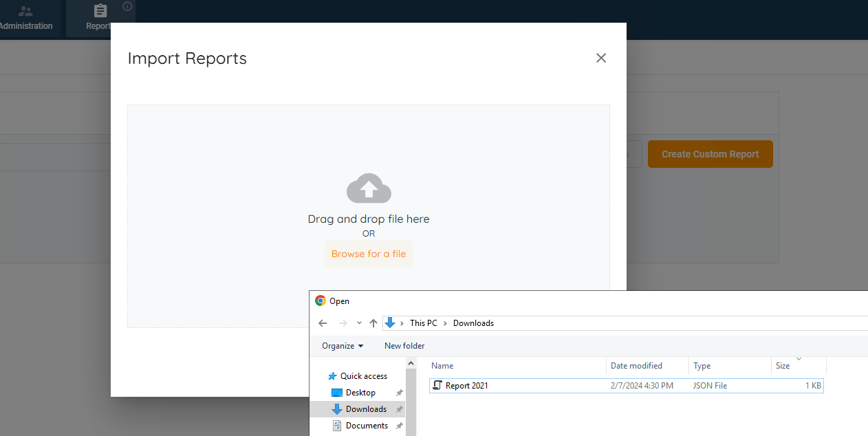
Task: Sort files by Date modified column
Action: 636,366
